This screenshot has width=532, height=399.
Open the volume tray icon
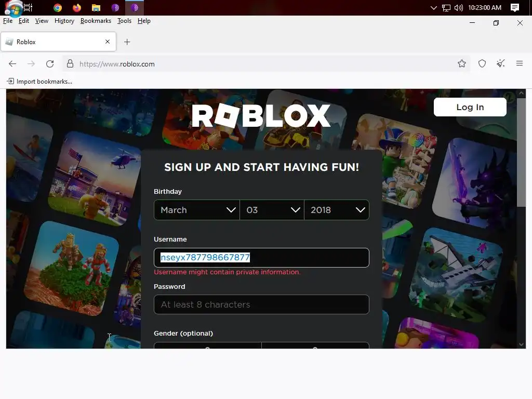tap(458, 7)
